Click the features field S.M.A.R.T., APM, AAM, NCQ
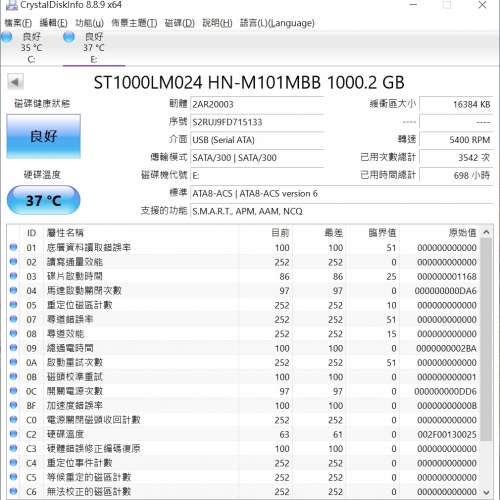500x500 pixels. point(342,211)
